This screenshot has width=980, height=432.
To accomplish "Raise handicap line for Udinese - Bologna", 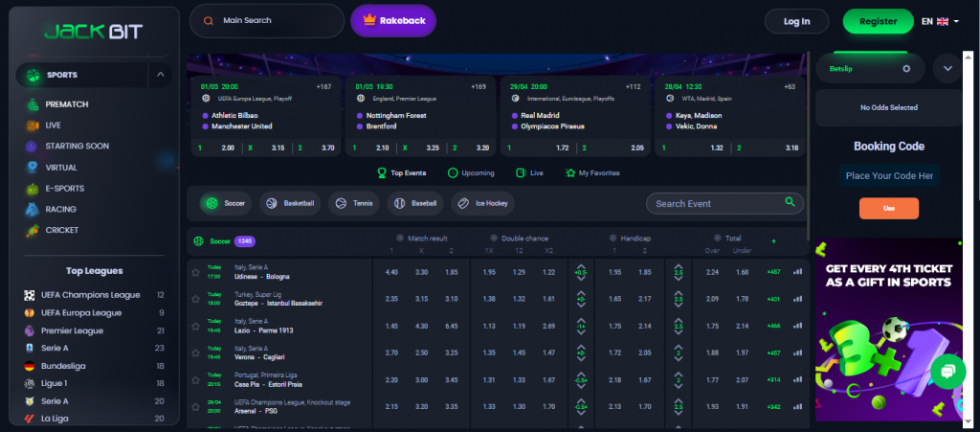I will [581, 265].
